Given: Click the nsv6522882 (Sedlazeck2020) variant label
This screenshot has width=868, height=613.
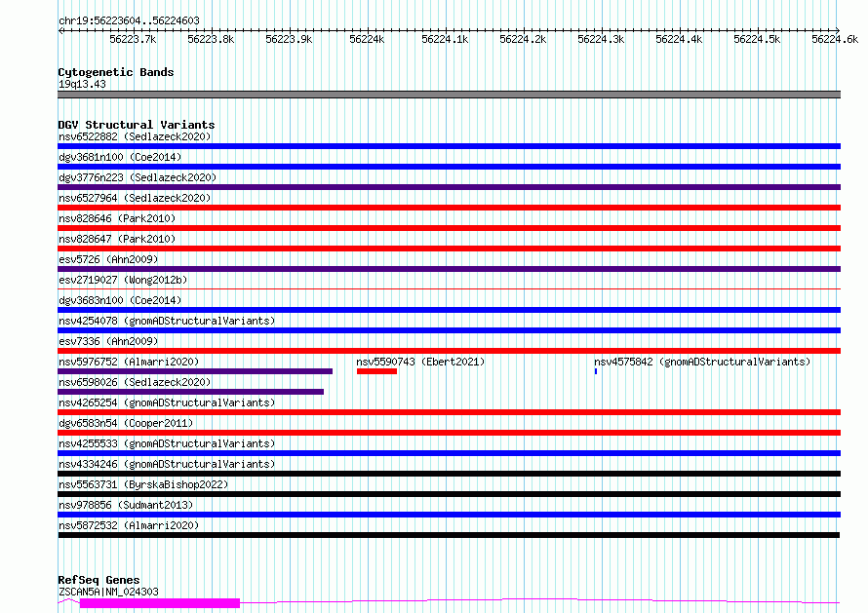Looking at the screenshot, I should tap(135, 136).
